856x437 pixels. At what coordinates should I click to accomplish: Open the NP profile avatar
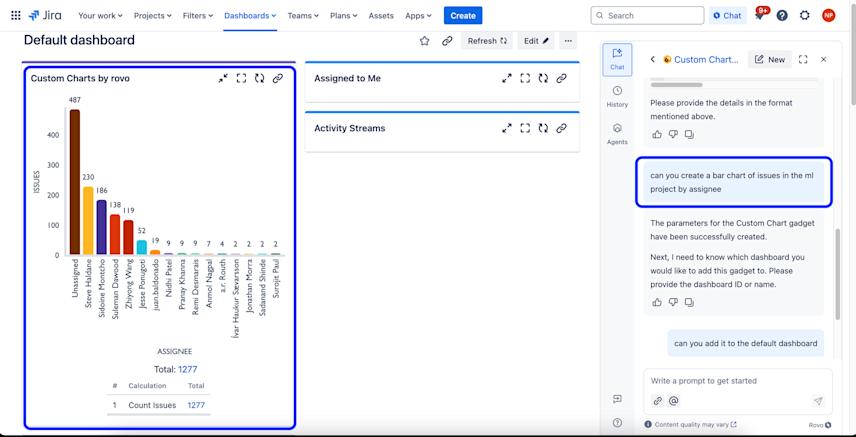[x=828, y=15]
